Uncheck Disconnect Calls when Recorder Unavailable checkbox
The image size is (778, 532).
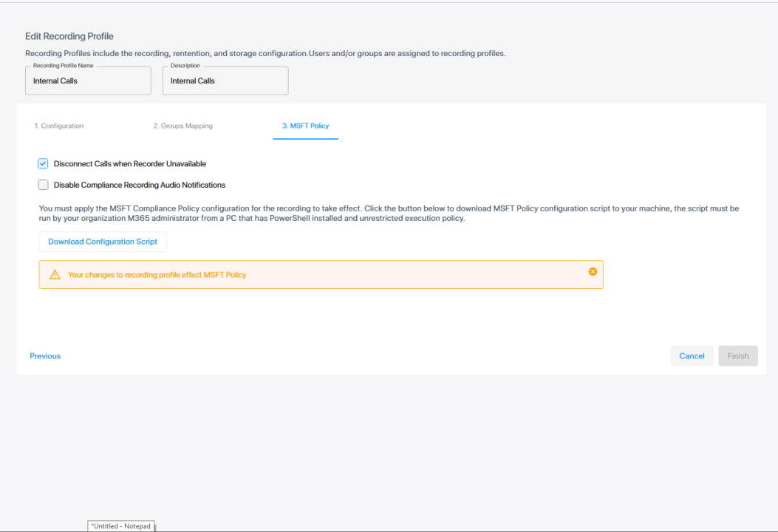43,164
